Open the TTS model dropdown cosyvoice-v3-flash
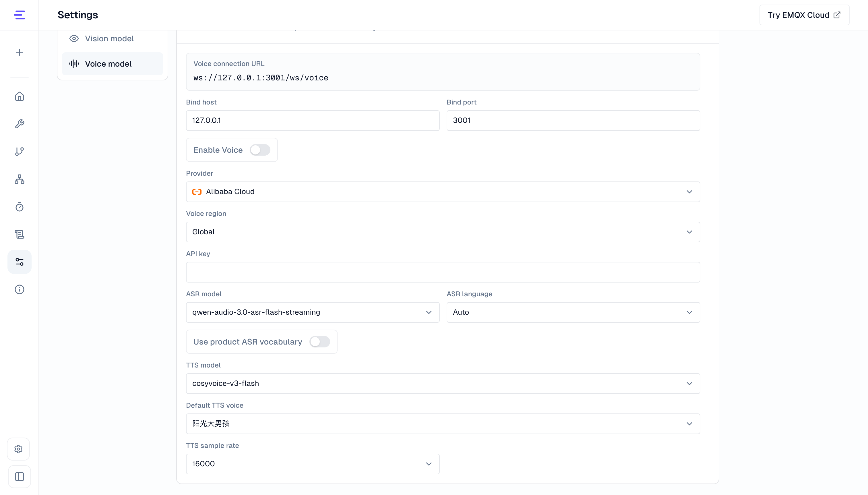The image size is (868, 495). 443,384
